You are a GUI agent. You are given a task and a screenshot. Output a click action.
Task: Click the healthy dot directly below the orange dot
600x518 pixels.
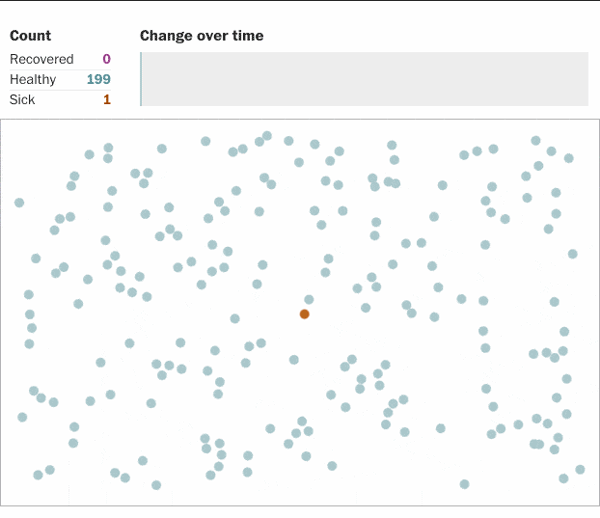pyautogui.click(x=294, y=359)
